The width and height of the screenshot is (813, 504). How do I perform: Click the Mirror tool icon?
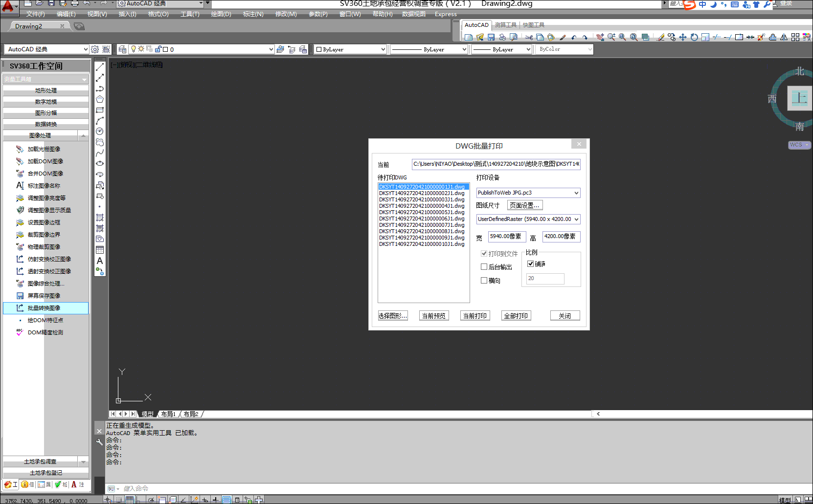(784, 37)
